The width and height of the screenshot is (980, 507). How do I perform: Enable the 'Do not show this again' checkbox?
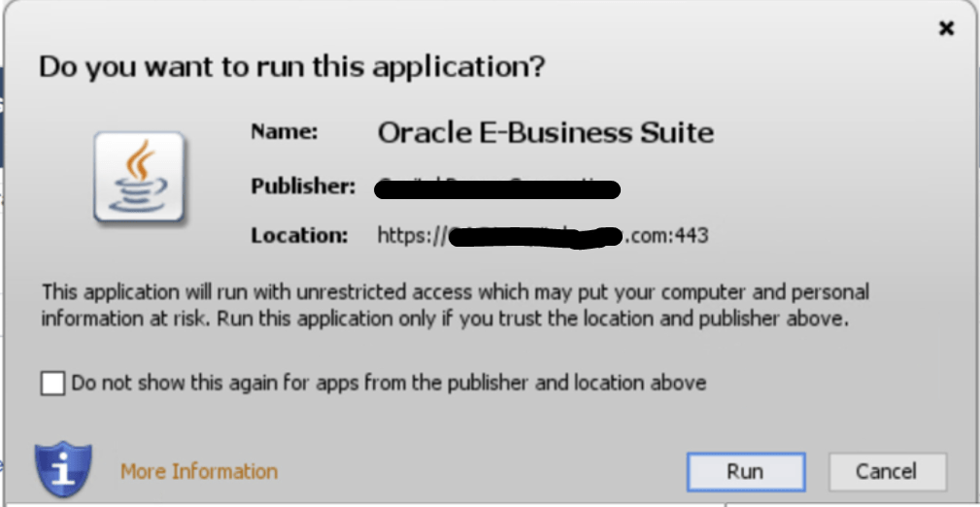[52, 384]
